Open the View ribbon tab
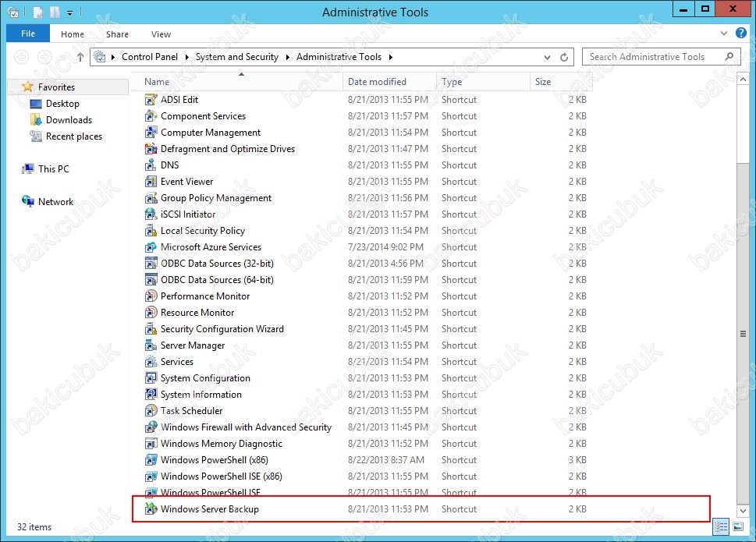Viewport: 756px width, 542px height. [x=161, y=34]
